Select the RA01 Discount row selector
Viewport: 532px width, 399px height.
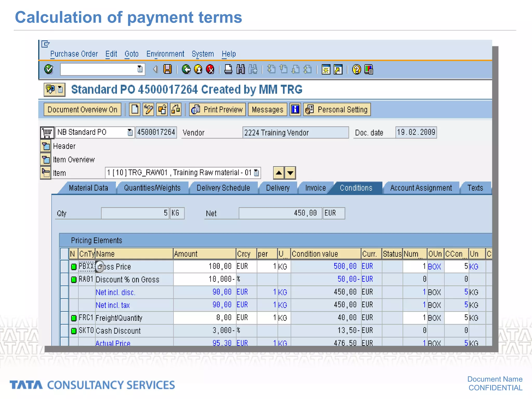(64, 279)
